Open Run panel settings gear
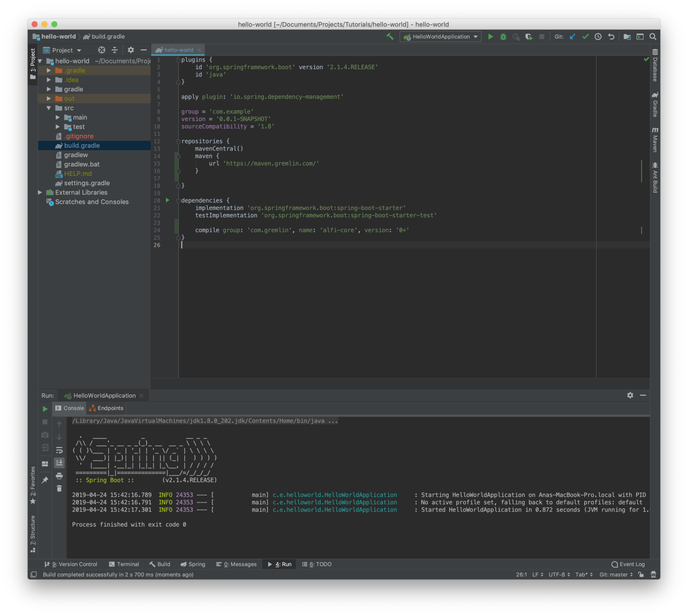Image resolution: width=688 pixels, height=616 pixels. tap(630, 395)
